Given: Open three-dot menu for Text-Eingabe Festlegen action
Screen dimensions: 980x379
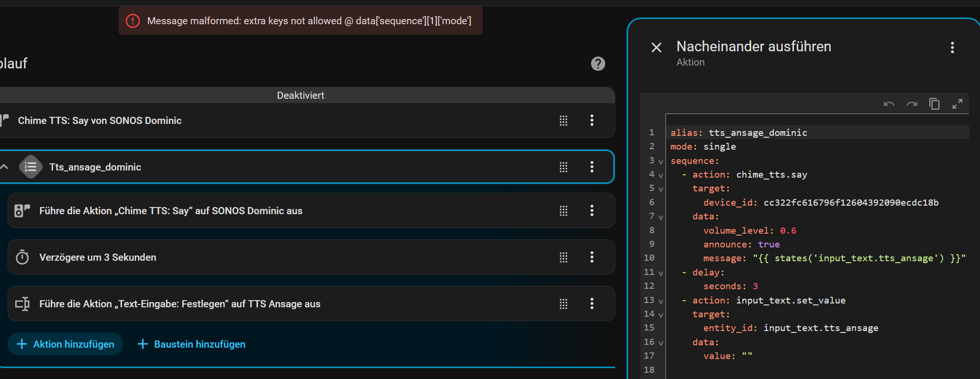Looking at the screenshot, I should tap(592, 304).
